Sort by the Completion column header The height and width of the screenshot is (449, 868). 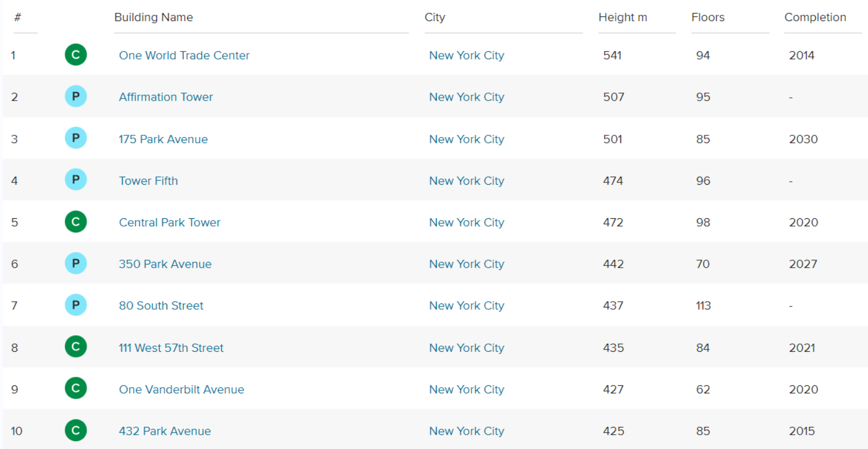pos(815,18)
